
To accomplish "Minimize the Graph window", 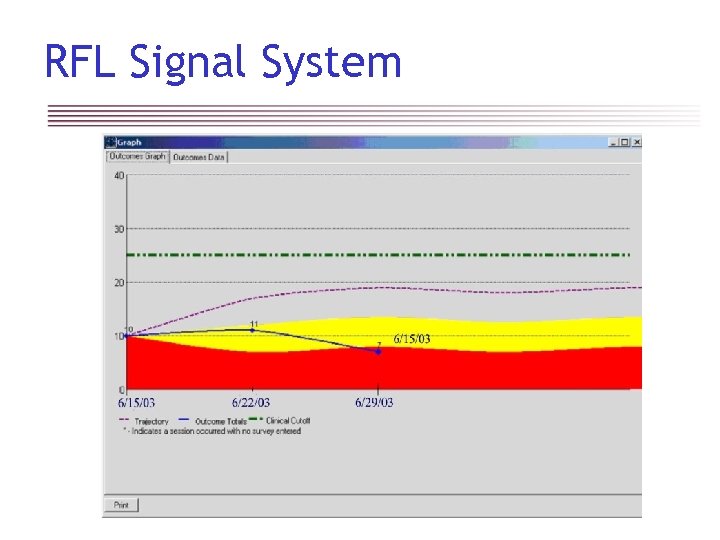I will pyautogui.click(x=613, y=142).
